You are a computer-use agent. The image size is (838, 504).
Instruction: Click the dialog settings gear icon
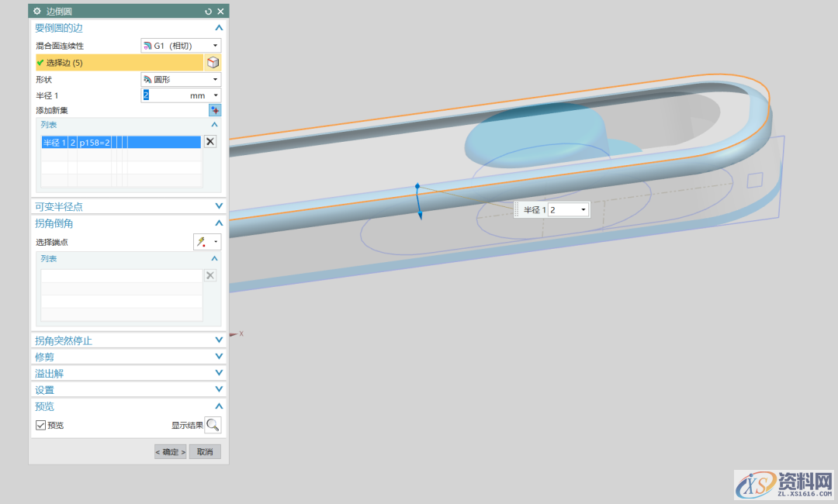[x=37, y=12]
